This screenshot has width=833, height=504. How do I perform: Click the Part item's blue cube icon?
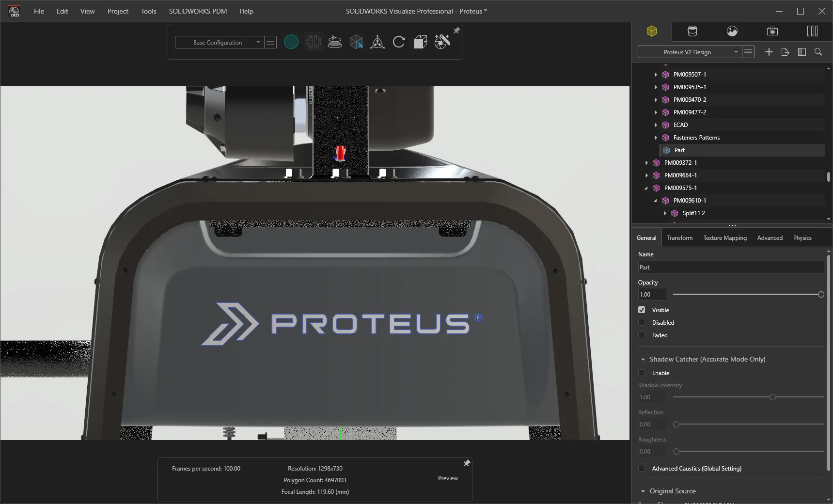coord(666,150)
